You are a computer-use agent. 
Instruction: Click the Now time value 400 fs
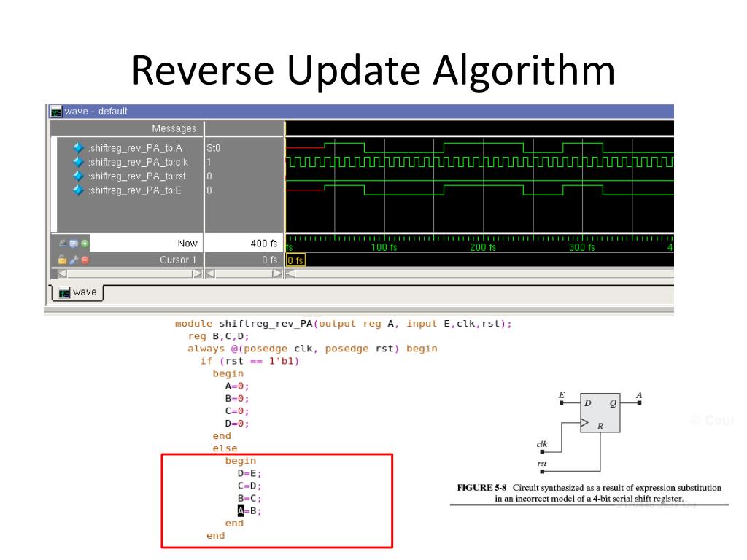[x=263, y=244]
